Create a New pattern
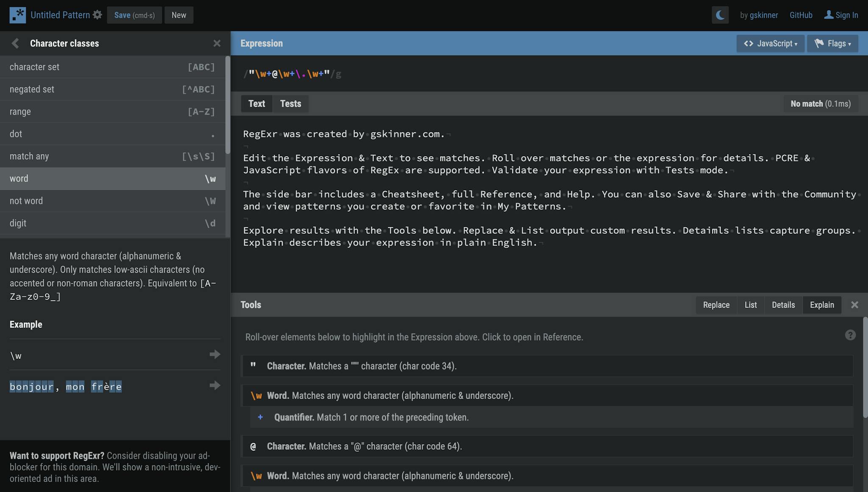868x492 pixels. click(x=179, y=15)
